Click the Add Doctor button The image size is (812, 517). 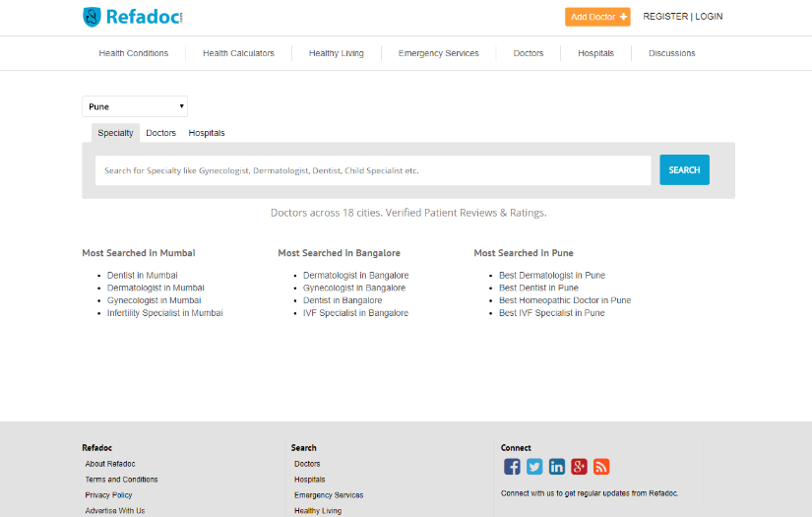point(597,17)
